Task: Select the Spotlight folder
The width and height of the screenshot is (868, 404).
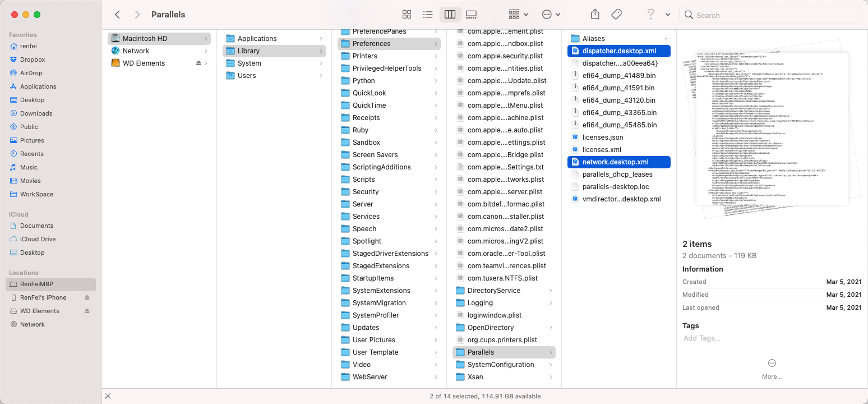Action: coord(389,241)
